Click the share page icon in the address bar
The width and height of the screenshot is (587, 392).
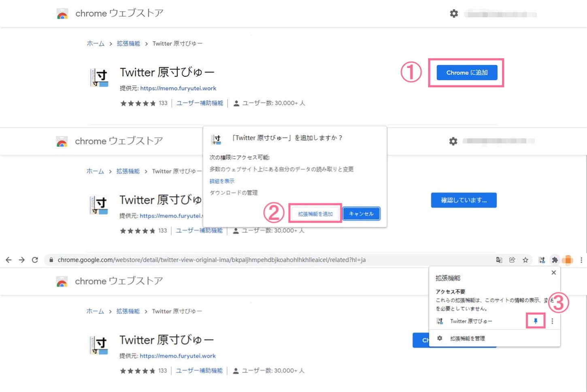pyautogui.click(x=512, y=260)
